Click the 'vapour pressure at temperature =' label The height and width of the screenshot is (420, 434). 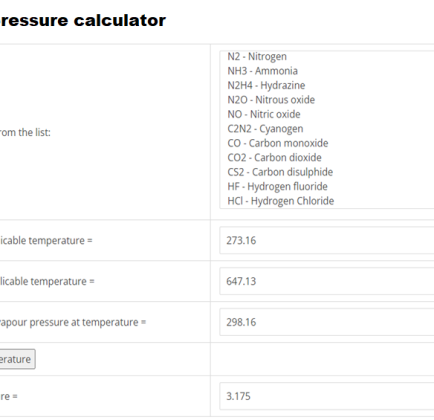[x=73, y=322]
